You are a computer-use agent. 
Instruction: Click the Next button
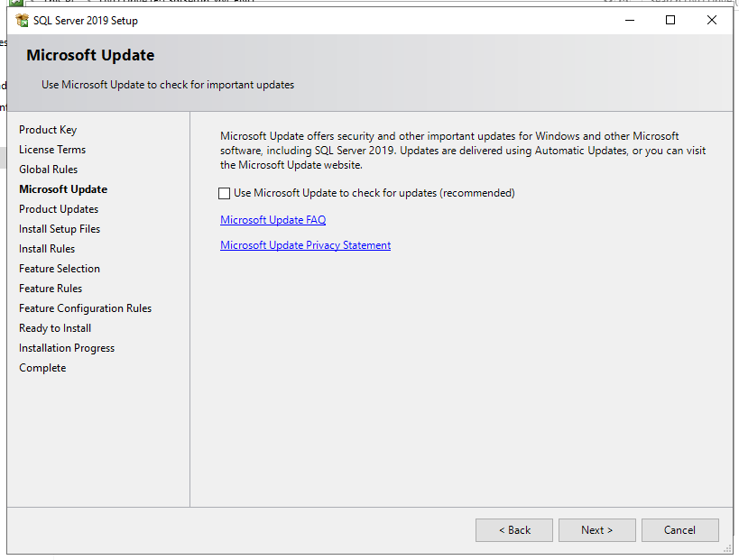[x=596, y=530]
